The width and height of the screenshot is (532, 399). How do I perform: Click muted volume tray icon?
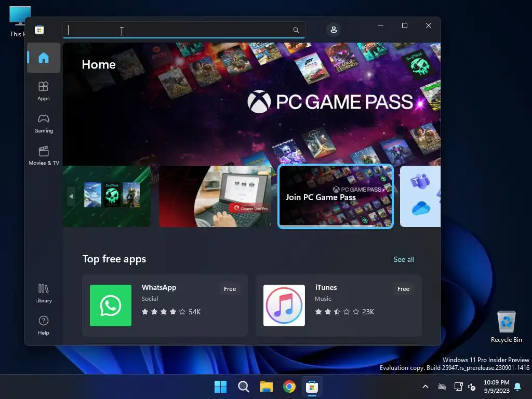(472, 387)
